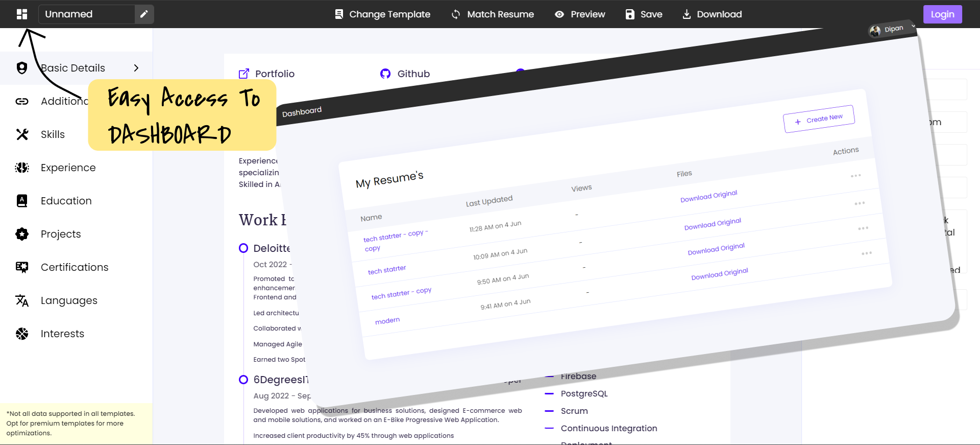This screenshot has width=980, height=445.
Task: Click the pencil edit name icon
Action: [x=144, y=14]
